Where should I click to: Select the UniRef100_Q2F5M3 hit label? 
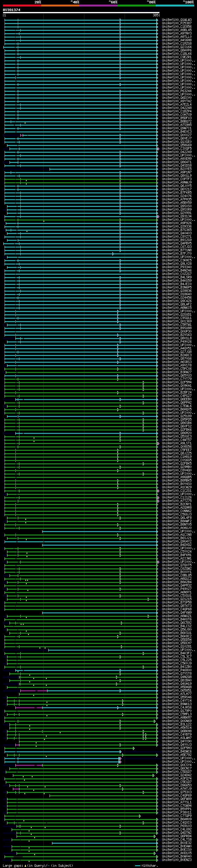coord(177,748)
